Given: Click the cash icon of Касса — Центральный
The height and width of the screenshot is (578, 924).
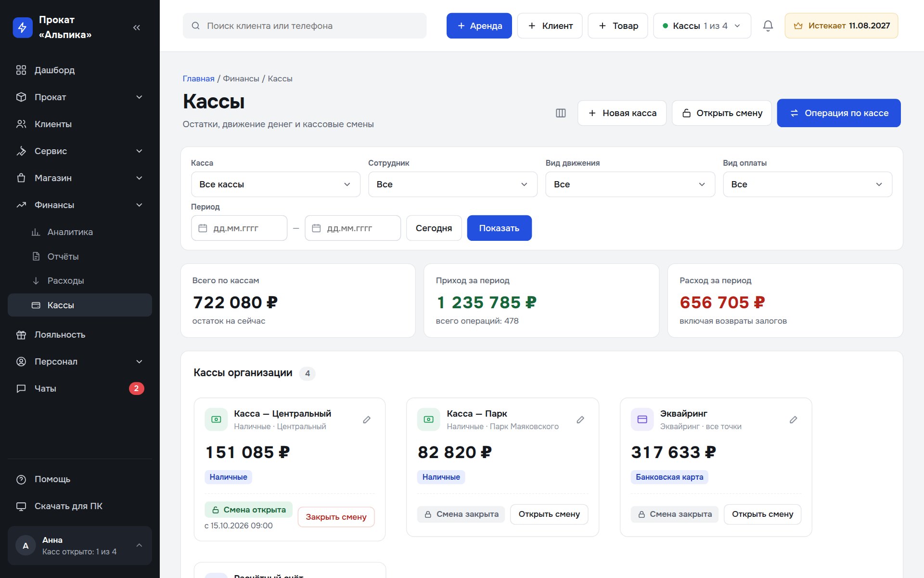Looking at the screenshot, I should tap(216, 420).
